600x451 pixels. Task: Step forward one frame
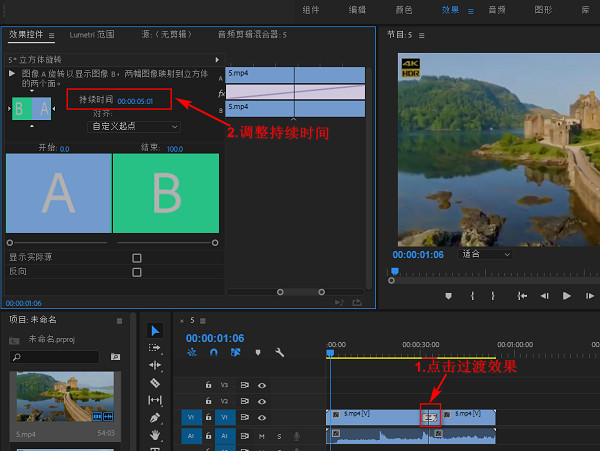590,296
